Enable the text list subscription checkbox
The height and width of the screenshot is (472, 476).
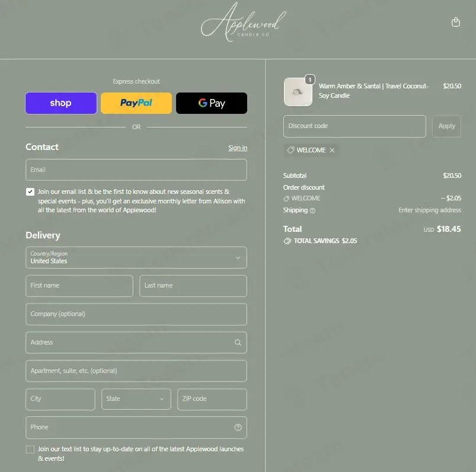[30, 449]
